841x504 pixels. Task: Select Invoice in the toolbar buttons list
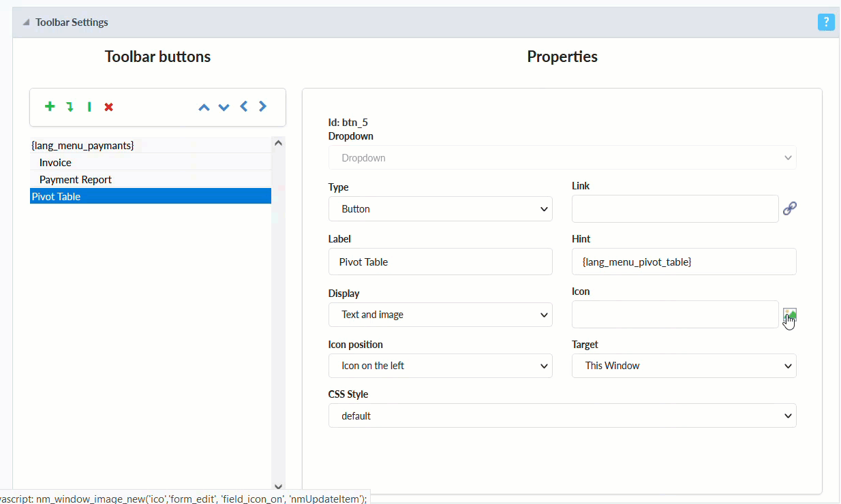point(56,163)
